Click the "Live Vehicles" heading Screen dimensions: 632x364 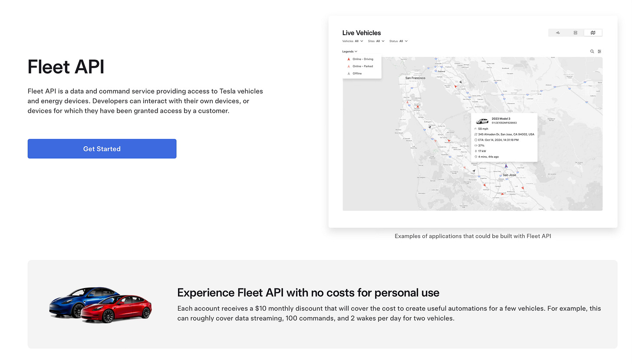pyautogui.click(x=362, y=33)
